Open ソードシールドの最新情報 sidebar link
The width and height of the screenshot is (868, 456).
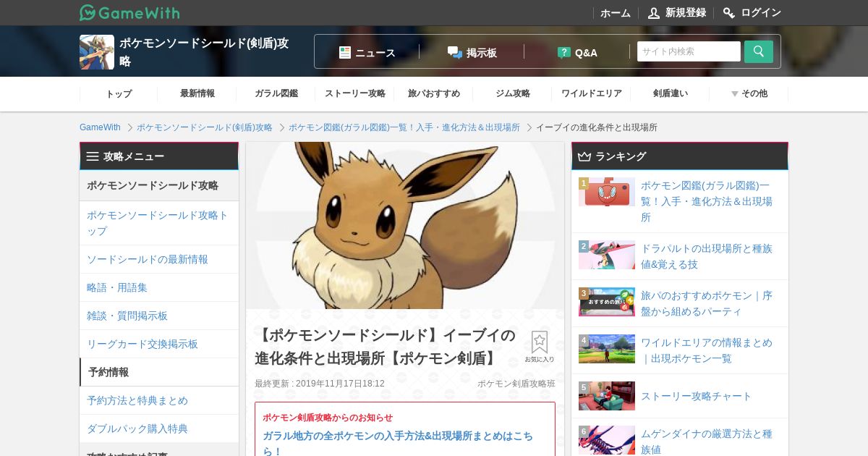[159, 259]
